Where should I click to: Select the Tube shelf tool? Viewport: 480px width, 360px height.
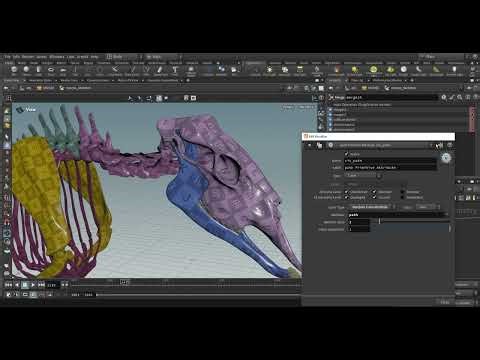coord(39,70)
